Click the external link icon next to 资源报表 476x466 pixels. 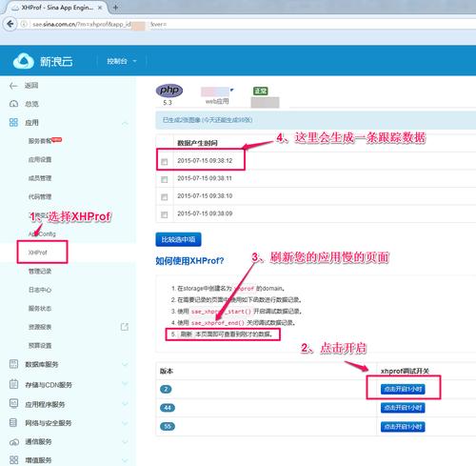pyautogui.click(x=125, y=327)
